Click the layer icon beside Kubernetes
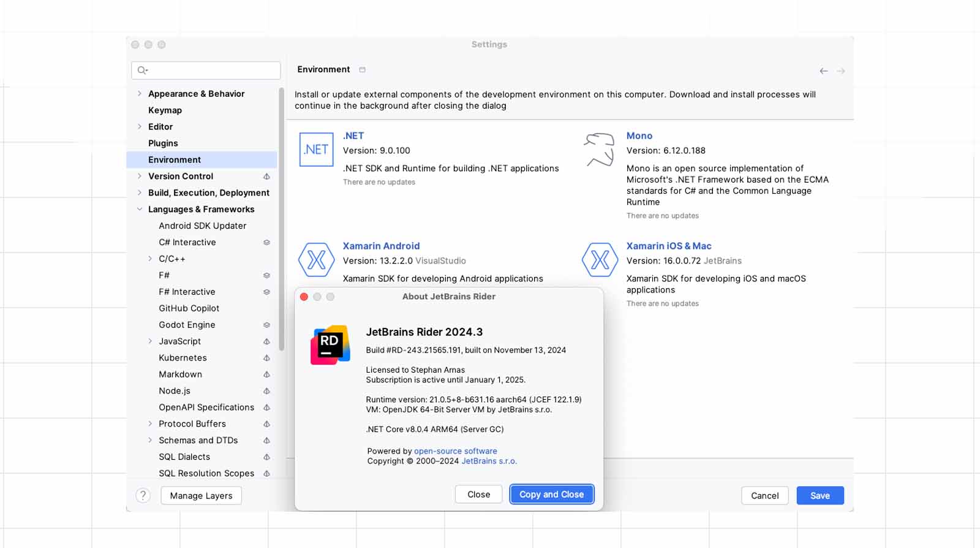The width and height of the screenshot is (980, 548). coord(266,359)
